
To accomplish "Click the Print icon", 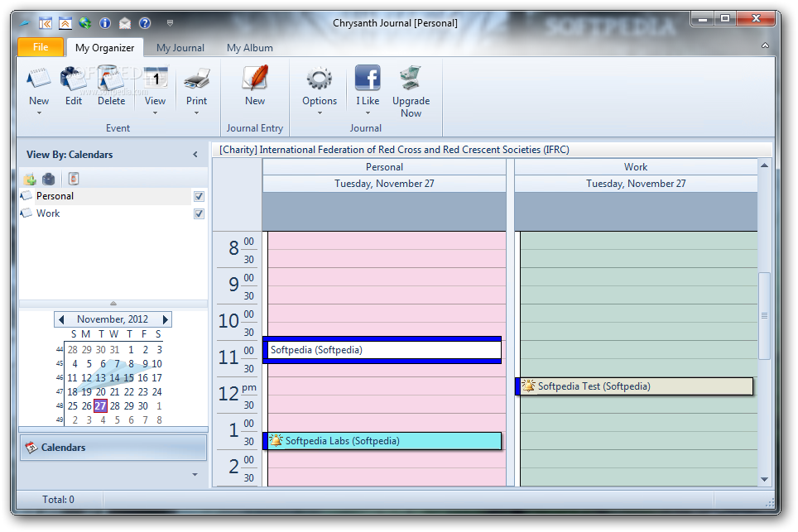I will coord(196,79).
